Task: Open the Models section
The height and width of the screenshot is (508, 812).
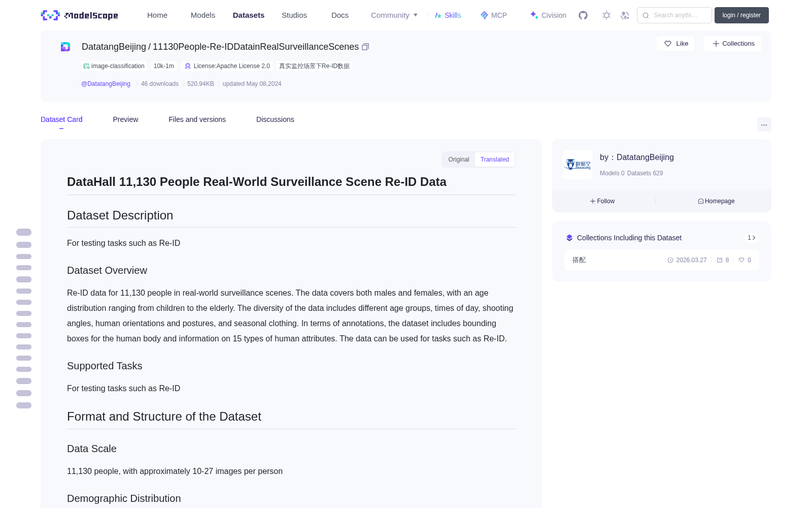Action: coord(203,15)
